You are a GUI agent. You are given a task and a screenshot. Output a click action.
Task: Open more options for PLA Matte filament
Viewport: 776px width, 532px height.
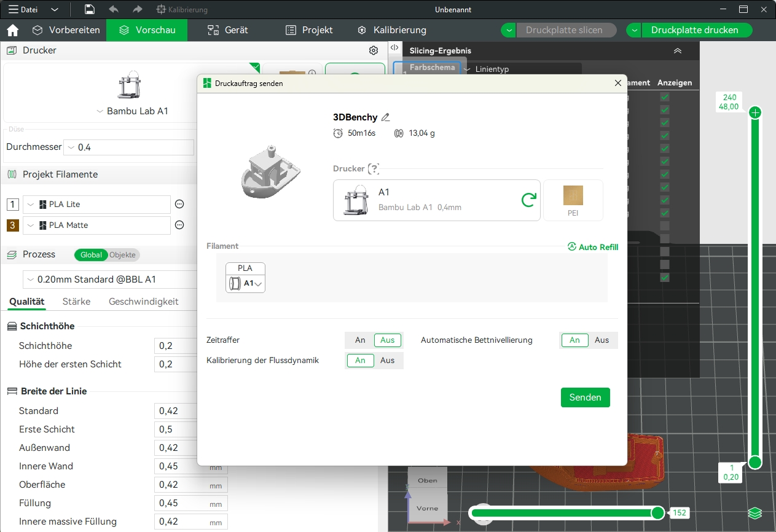(179, 225)
